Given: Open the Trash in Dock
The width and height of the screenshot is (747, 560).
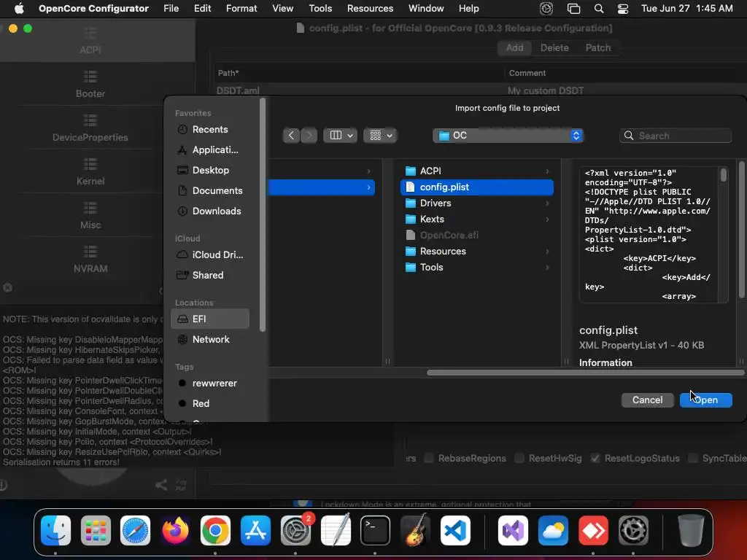Looking at the screenshot, I should (x=691, y=530).
